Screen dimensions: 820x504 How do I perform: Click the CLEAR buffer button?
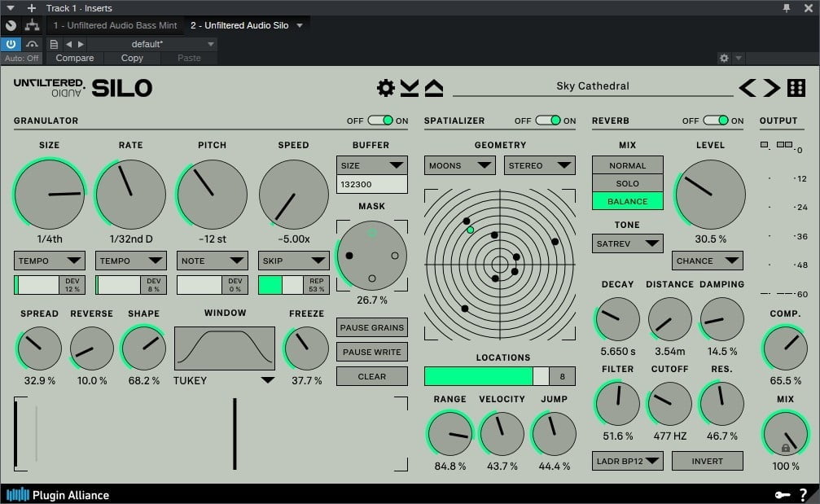[x=372, y=376]
